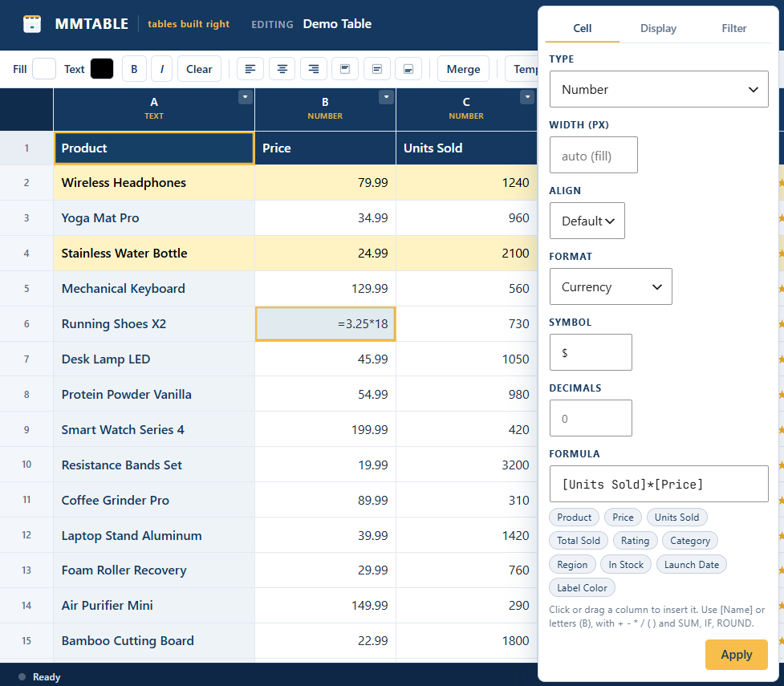Expand the Type dropdown showing Number
This screenshot has width=784, height=686.
tap(659, 89)
